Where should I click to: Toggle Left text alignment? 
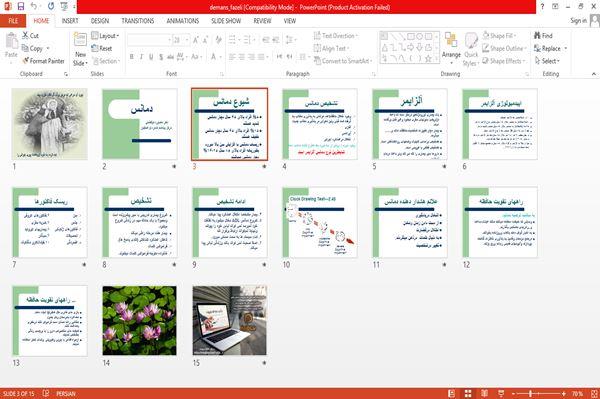[x=232, y=57]
